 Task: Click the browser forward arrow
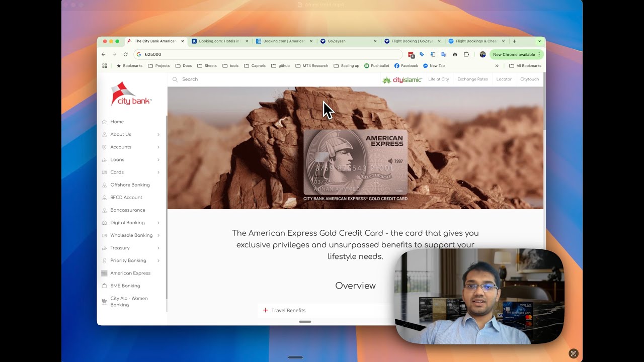point(114,54)
